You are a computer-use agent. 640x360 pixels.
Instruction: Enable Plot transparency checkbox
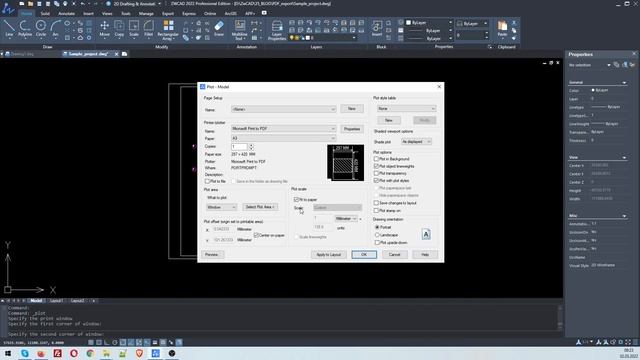click(376, 173)
